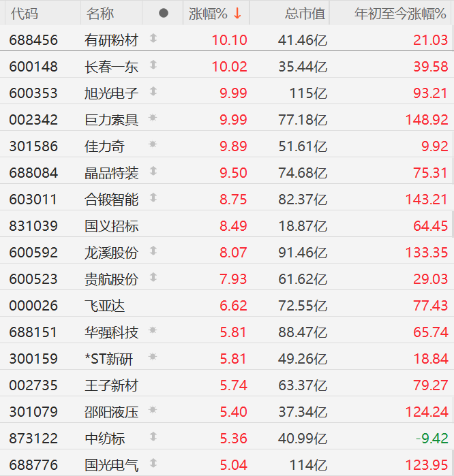The image size is (454, 476).
Task: Open stock name 国光电气
Action: tap(111, 465)
